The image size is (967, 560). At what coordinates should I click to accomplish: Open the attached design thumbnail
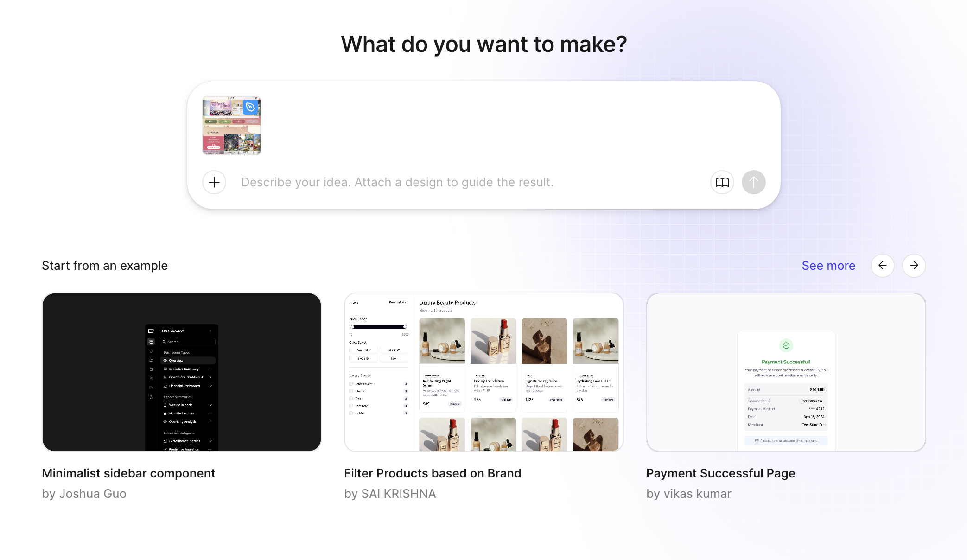click(x=229, y=132)
